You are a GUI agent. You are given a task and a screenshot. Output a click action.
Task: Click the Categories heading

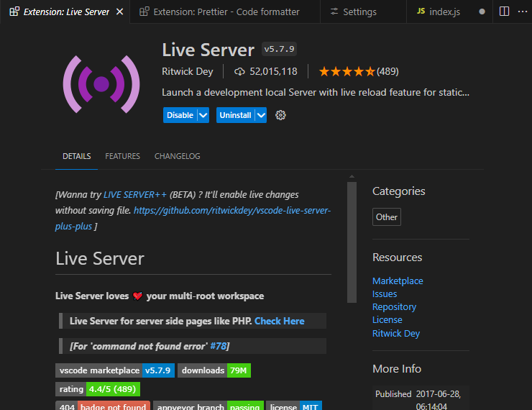(x=399, y=191)
